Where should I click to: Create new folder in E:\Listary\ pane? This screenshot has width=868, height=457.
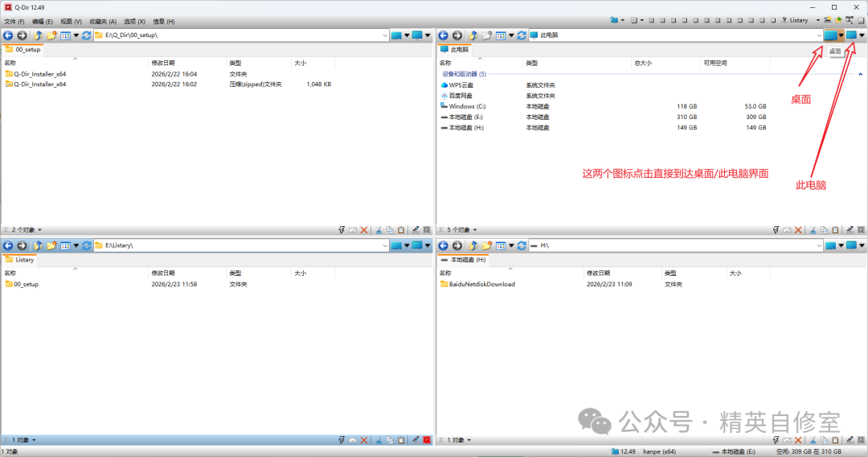pyautogui.click(x=51, y=245)
